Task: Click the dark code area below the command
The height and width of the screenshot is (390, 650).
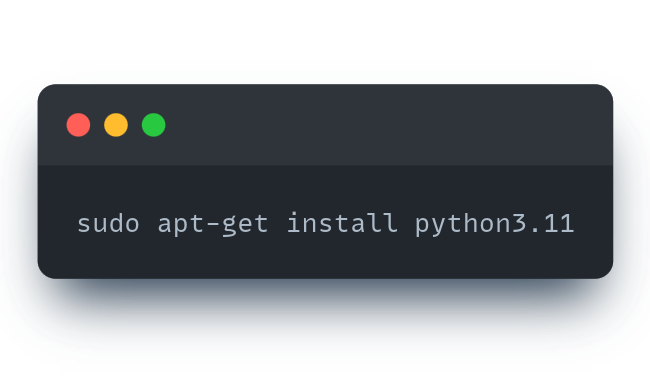Action: 325,259
